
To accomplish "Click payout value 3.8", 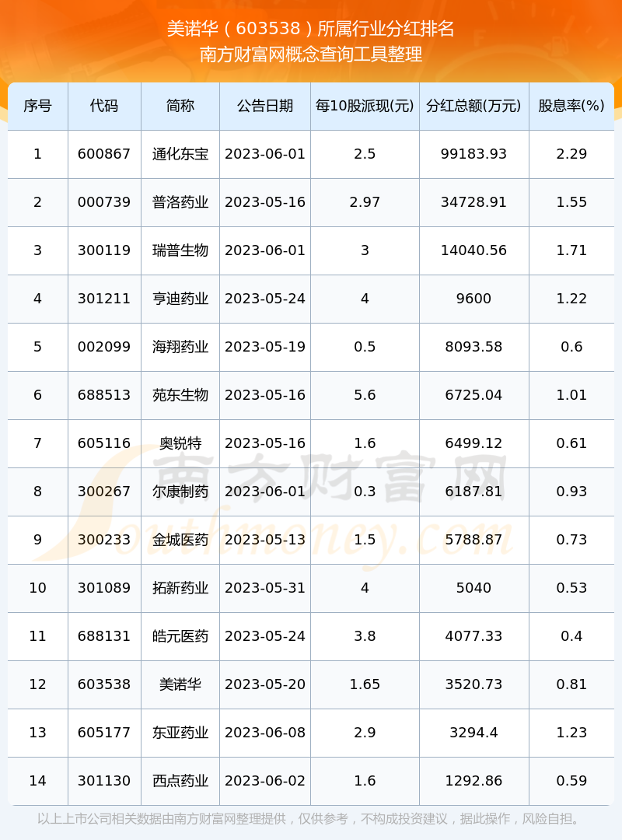I will (x=365, y=636).
